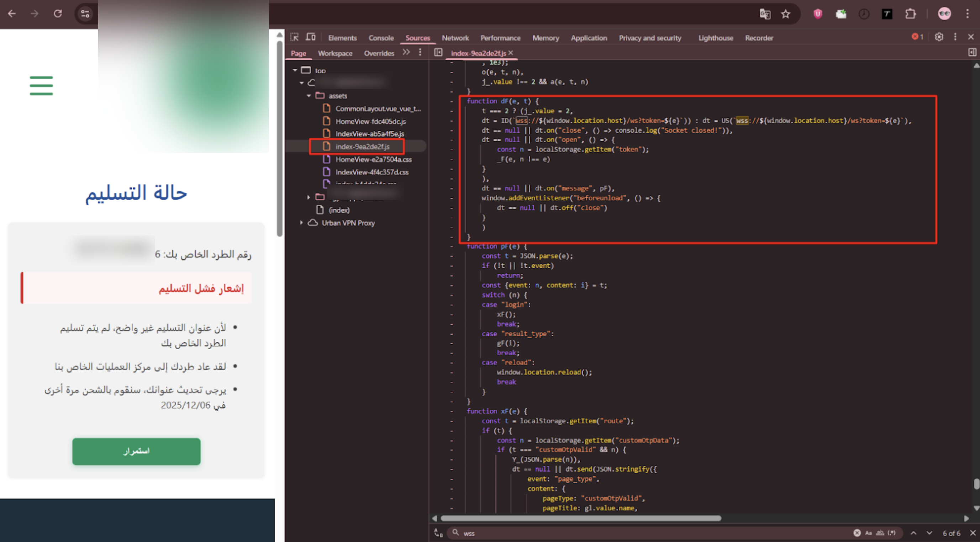This screenshot has width=980, height=542.
Task: Enable regular expression search mode
Action: coord(892,533)
